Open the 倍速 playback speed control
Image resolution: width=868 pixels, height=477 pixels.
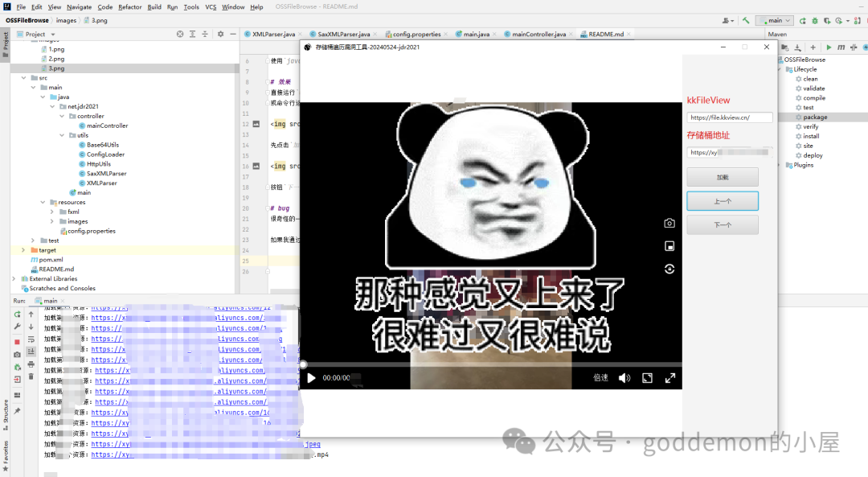600,378
